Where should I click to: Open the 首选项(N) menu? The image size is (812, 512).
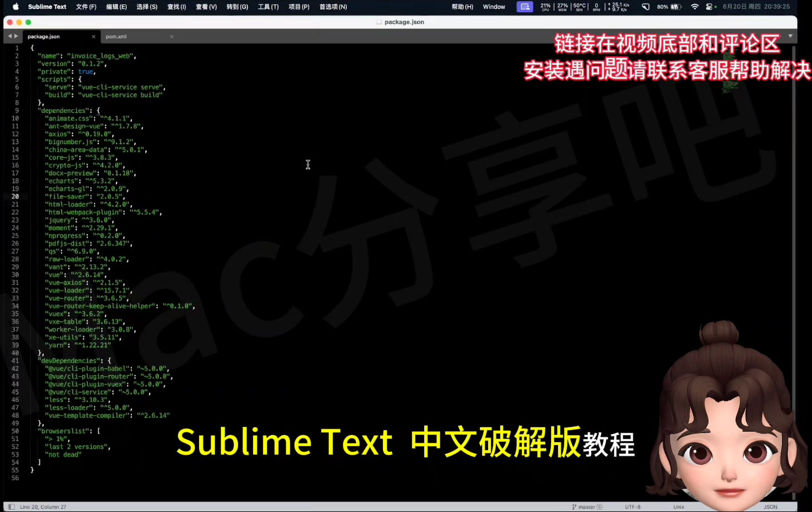[x=333, y=7]
